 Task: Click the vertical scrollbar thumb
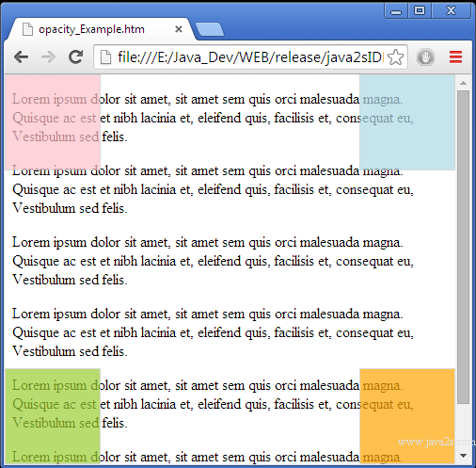(x=463, y=247)
